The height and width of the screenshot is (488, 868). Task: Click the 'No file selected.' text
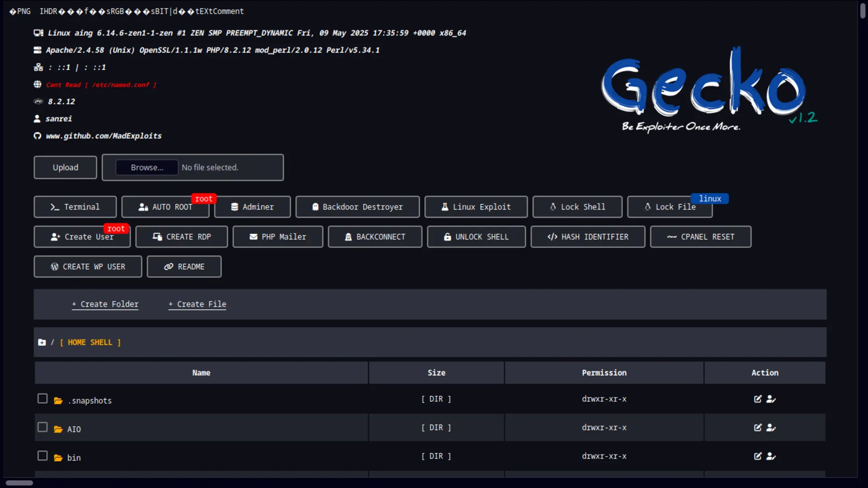[210, 167]
